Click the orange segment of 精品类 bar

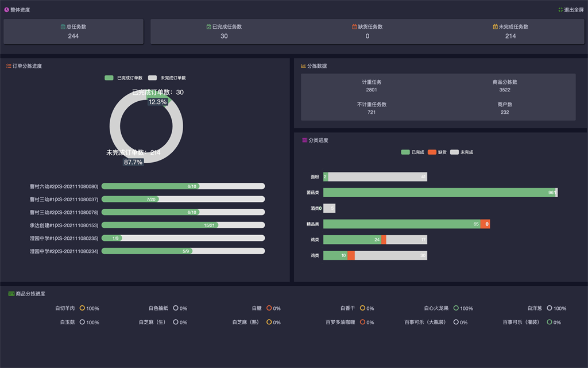[x=485, y=224]
